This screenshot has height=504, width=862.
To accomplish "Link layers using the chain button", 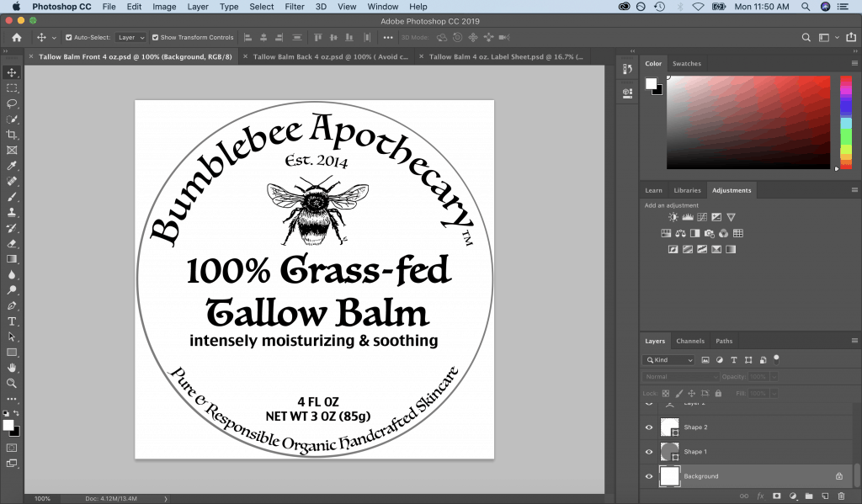I will pyautogui.click(x=745, y=496).
